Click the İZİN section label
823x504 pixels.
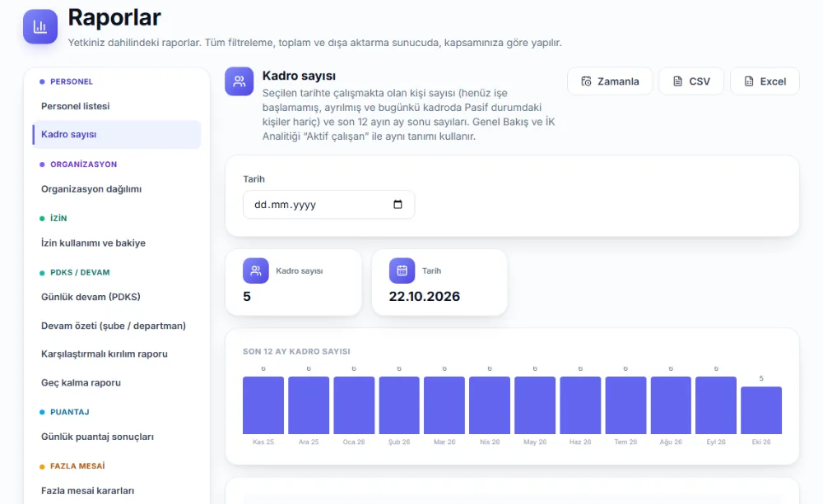pyautogui.click(x=58, y=218)
